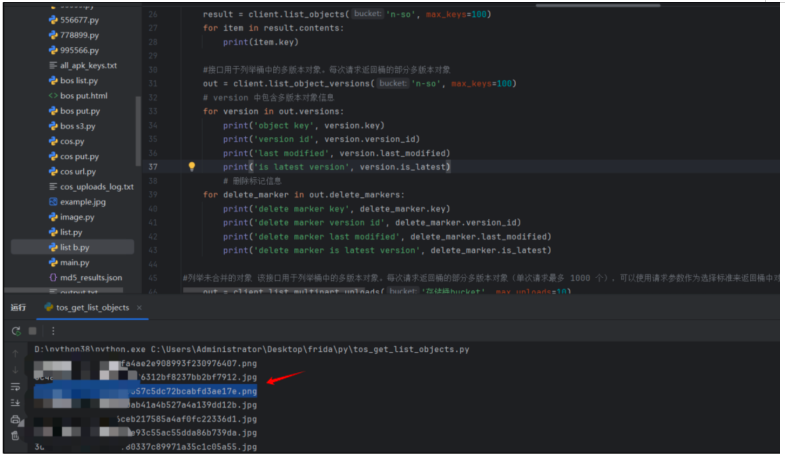The image size is (785, 456).
Task: Toggle soft-wrap in the Run console
Action: [15, 386]
